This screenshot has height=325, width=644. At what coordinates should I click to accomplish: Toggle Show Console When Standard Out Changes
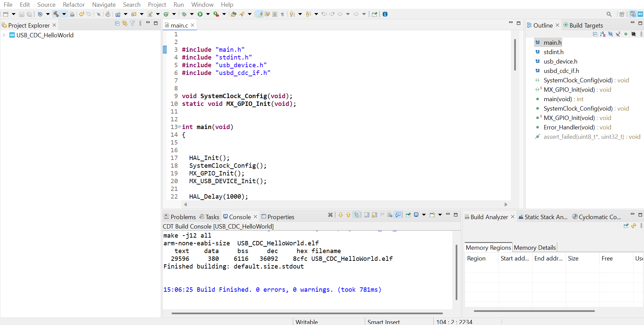397,215
